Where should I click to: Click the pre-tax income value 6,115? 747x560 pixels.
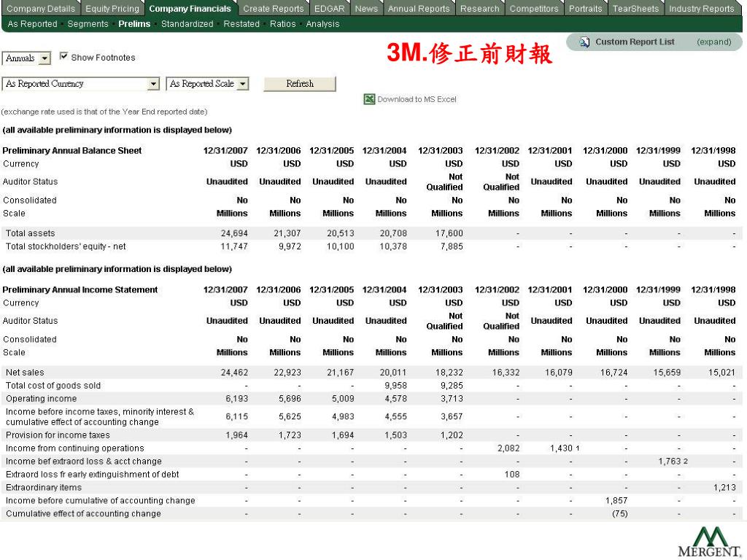[x=236, y=416]
